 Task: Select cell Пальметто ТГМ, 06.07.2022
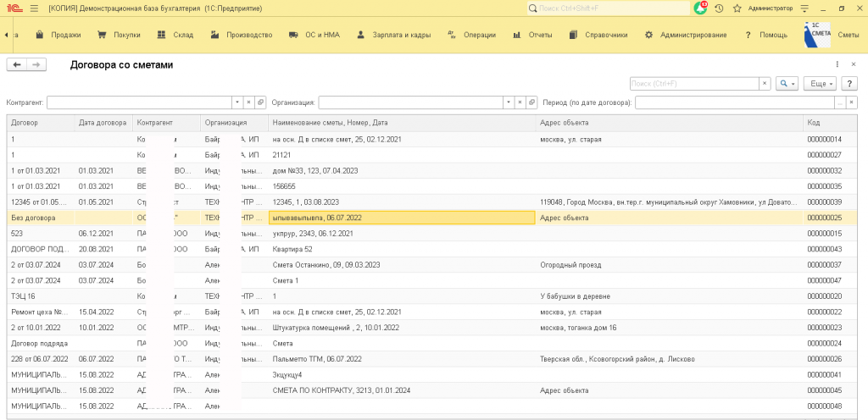pyautogui.click(x=401, y=359)
